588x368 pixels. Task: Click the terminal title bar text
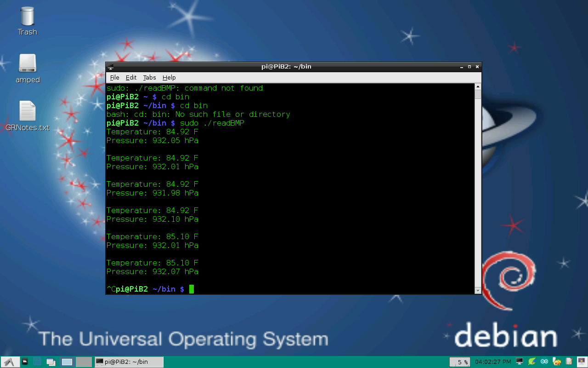(286, 67)
